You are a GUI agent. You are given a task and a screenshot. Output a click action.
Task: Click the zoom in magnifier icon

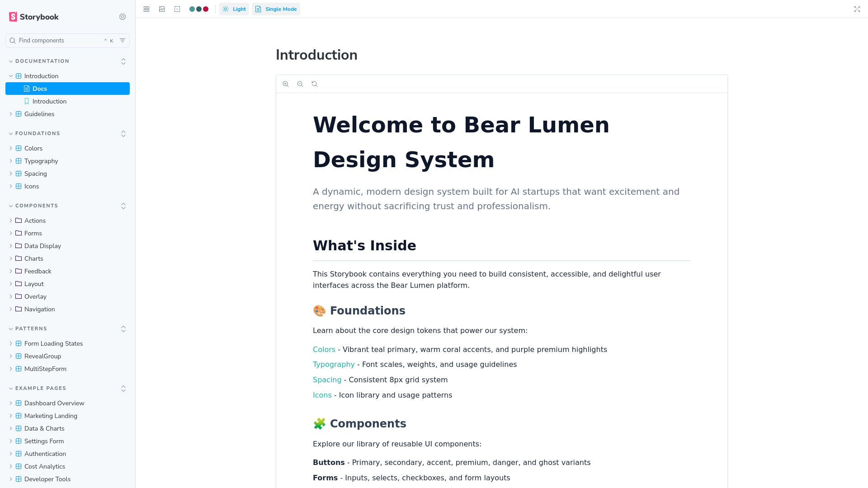286,84
